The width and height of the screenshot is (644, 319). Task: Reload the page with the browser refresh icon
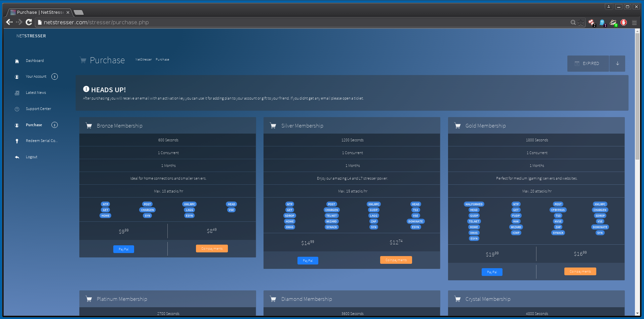pos(29,22)
